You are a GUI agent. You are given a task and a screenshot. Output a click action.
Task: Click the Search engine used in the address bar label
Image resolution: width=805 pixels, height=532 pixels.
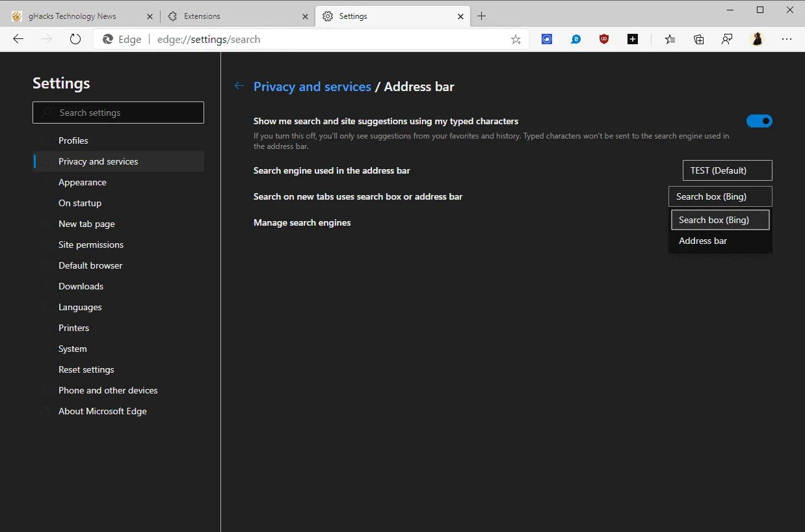coord(332,170)
